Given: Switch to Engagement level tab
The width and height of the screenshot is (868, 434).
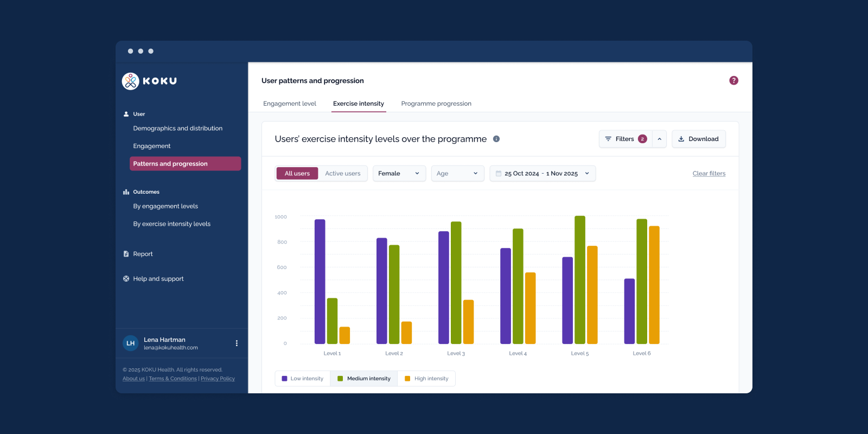Looking at the screenshot, I should tap(290, 104).
